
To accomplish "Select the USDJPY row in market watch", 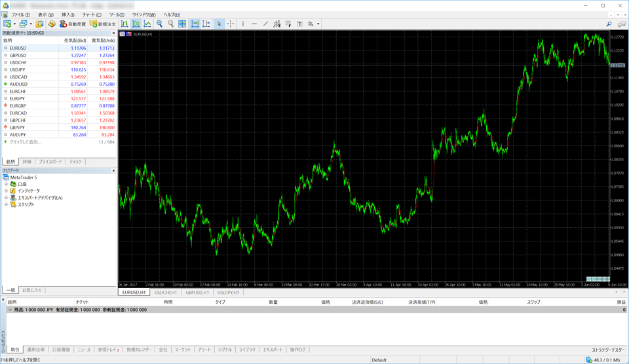I will 18,69.
